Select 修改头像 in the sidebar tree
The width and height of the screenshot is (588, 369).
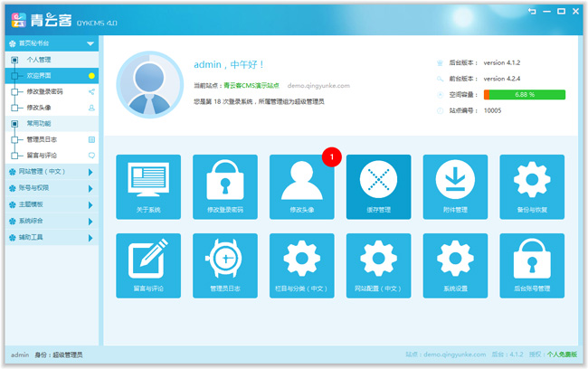[x=52, y=108]
